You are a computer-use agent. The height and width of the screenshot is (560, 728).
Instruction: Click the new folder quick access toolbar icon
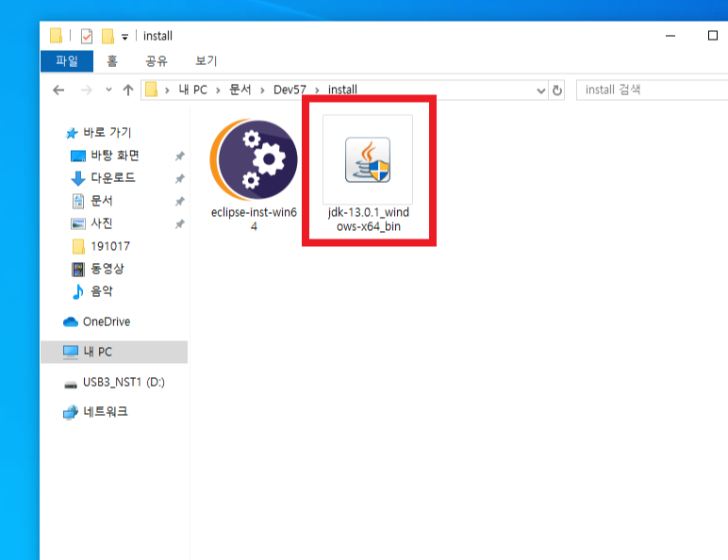click(x=108, y=36)
